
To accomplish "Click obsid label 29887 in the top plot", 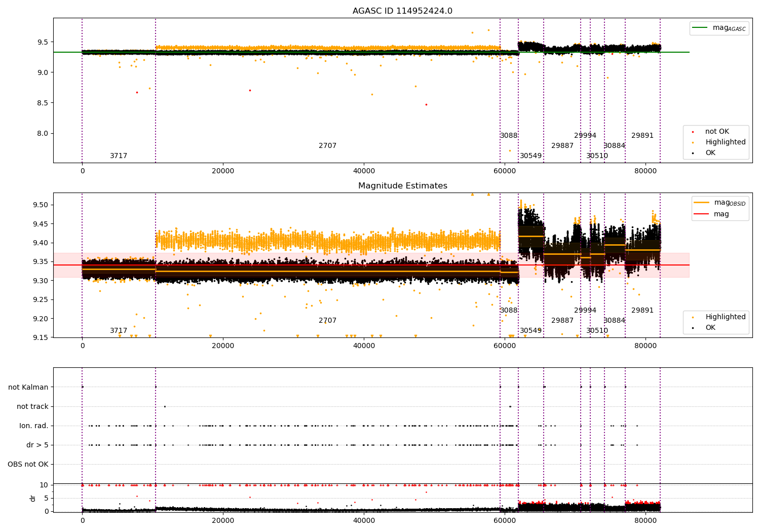I will pyautogui.click(x=562, y=146).
